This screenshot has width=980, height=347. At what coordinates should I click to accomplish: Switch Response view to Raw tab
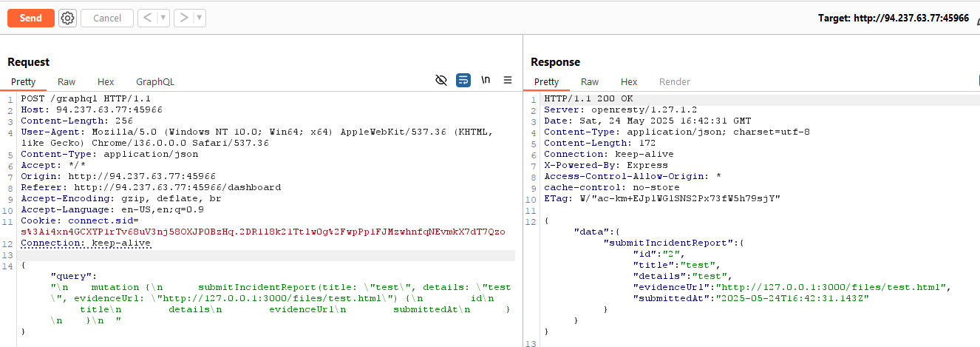click(x=590, y=82)
